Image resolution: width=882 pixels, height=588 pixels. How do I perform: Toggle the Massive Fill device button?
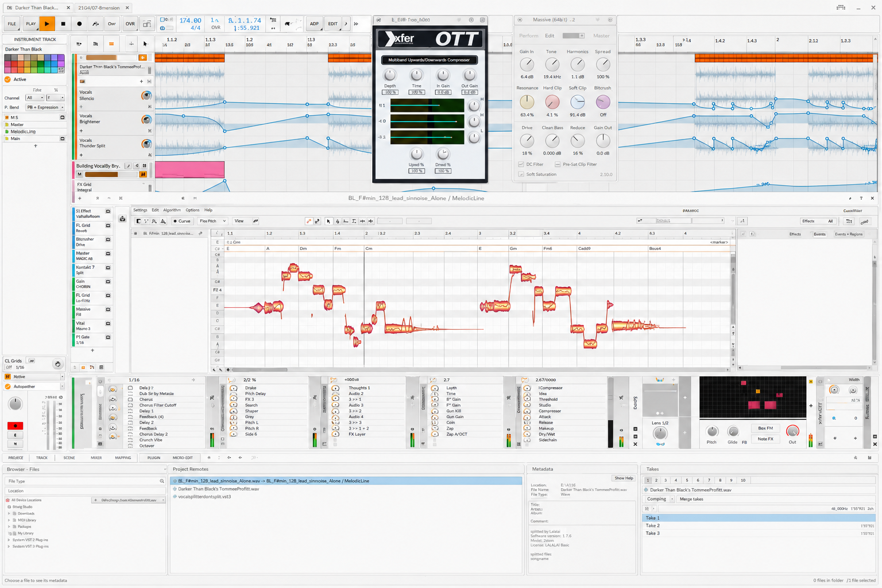click(108, 310)
